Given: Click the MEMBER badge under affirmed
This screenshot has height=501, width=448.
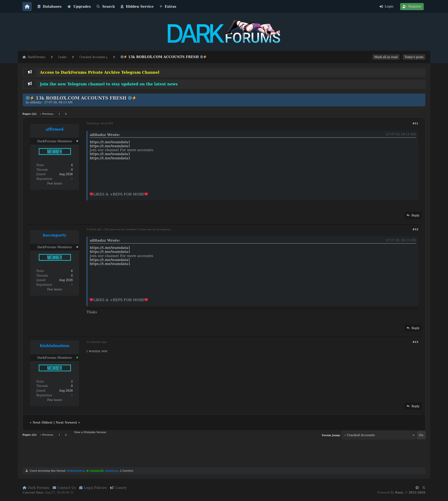Looking at the screenshot, I should (x=55, y=152).
